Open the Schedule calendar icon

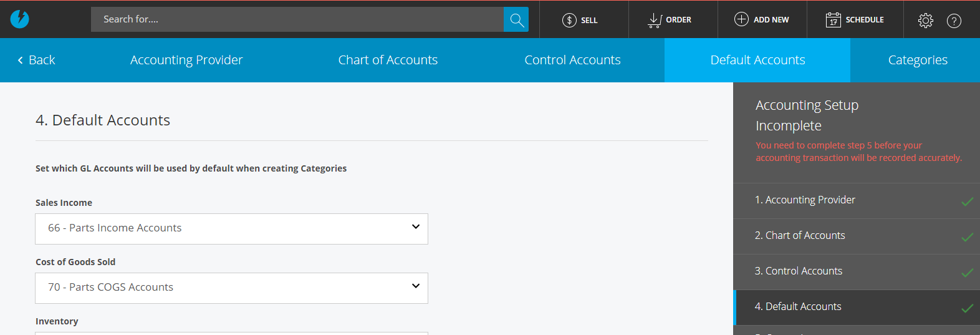pos(833,20)
